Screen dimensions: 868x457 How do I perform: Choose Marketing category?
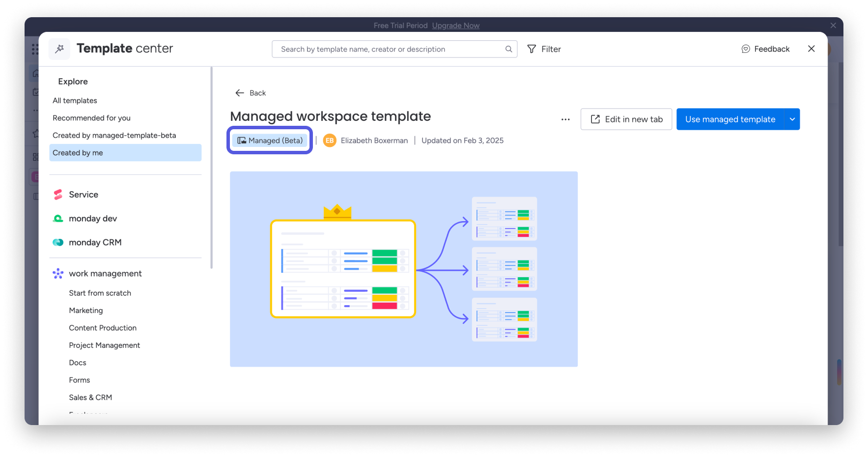[x=86, y=311]
